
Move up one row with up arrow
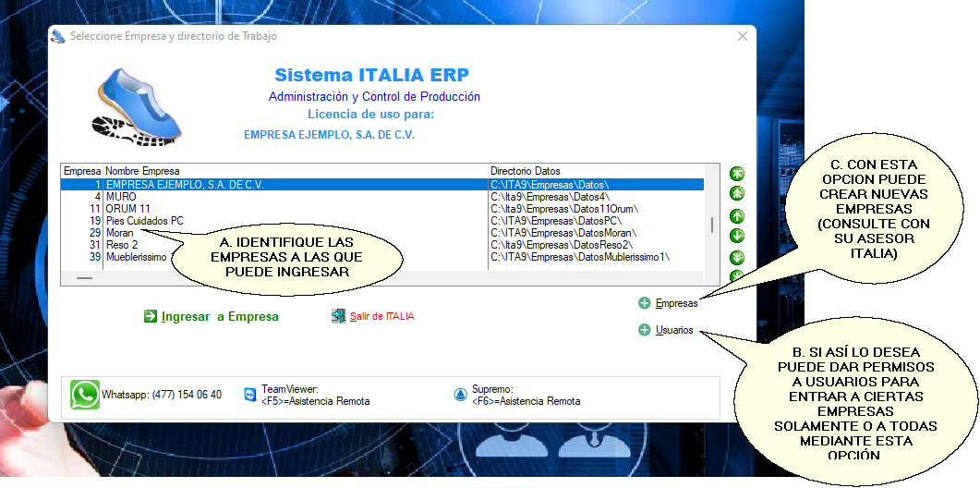pos(737,216)
